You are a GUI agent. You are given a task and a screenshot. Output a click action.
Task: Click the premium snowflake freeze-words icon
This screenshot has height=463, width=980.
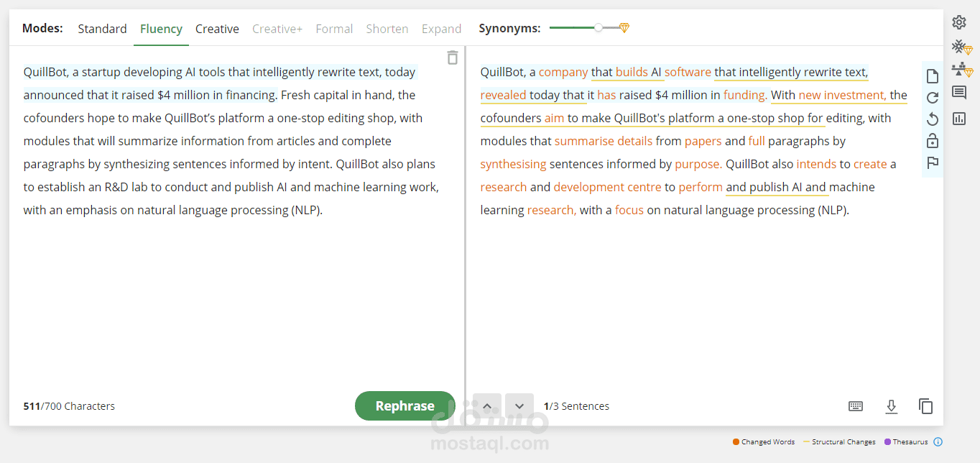(x=961, y=47)
